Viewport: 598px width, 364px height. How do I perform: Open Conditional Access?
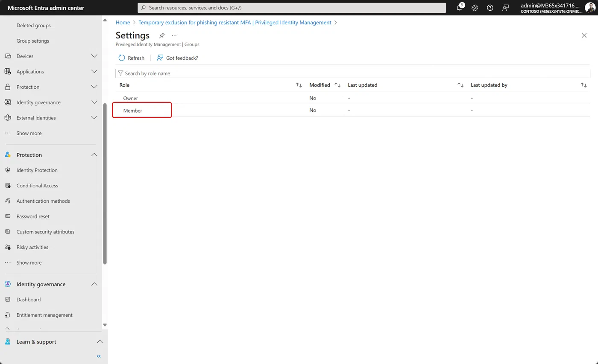(37, 186)
